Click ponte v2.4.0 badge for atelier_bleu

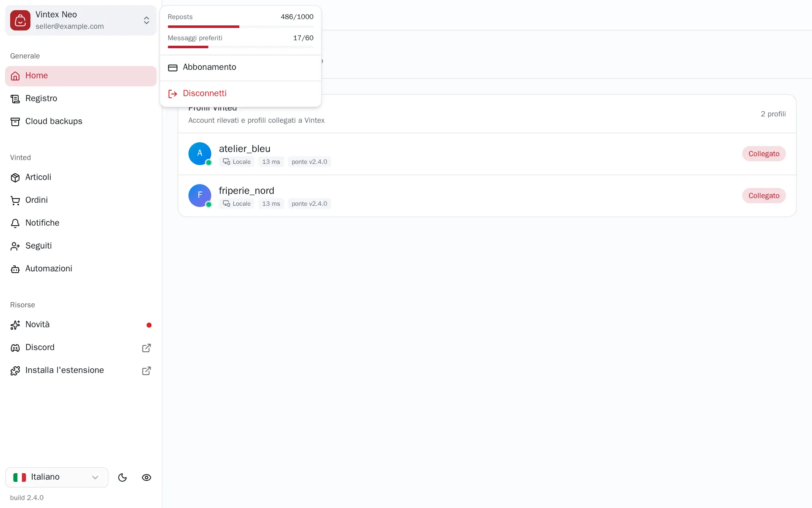(309, 162)
